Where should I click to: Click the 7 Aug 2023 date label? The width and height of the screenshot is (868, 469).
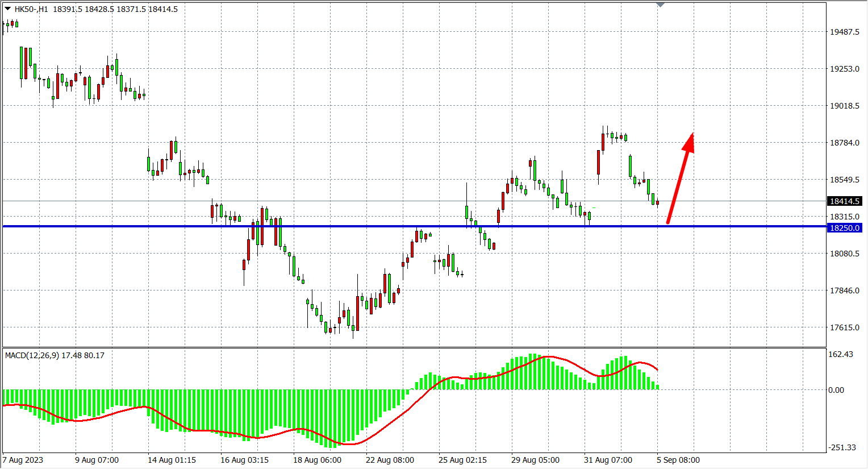(23, 460)
